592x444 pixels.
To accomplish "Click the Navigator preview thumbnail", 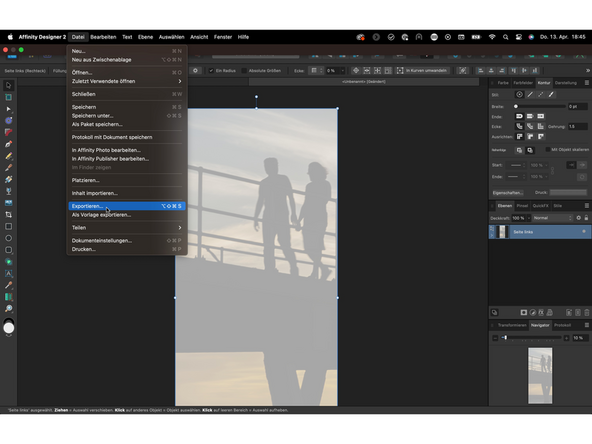I will point(540,376).
